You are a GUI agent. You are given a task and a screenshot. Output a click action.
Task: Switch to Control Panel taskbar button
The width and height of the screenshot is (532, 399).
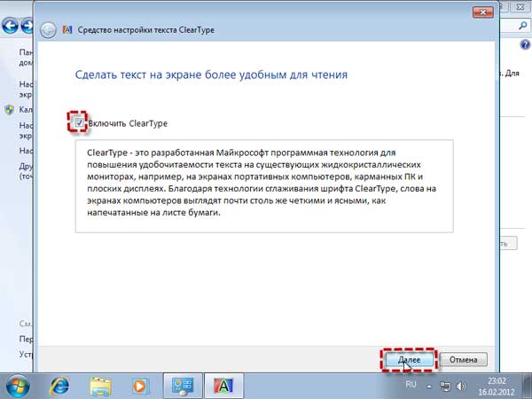pyautogui.click(x=183, y=386)
